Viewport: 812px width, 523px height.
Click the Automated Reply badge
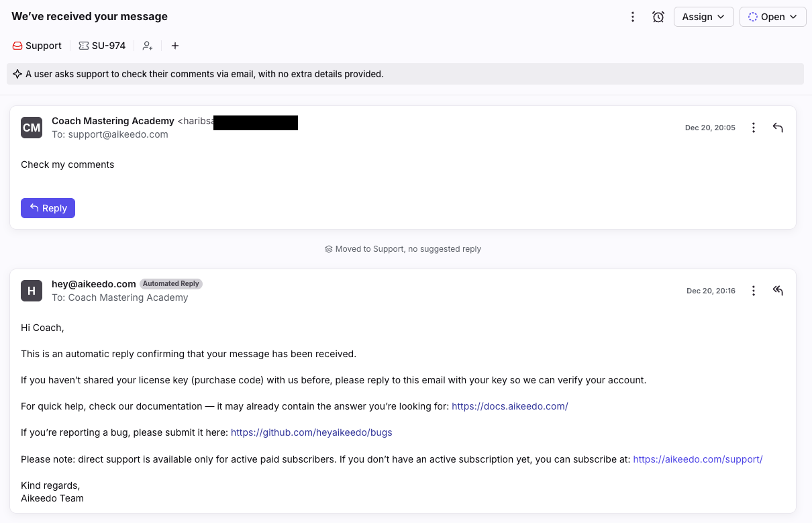(x=171, y=284)
